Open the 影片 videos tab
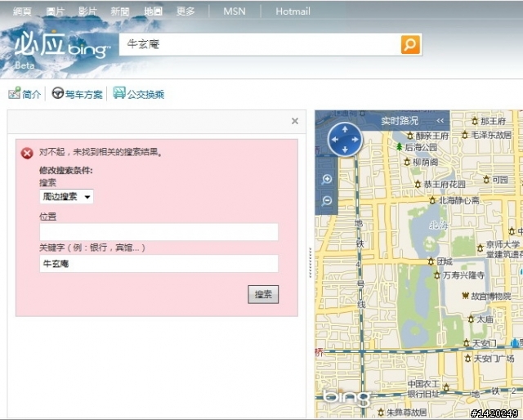Image resolution: width=523 pixels, height=420 pixels. (87, 11)
